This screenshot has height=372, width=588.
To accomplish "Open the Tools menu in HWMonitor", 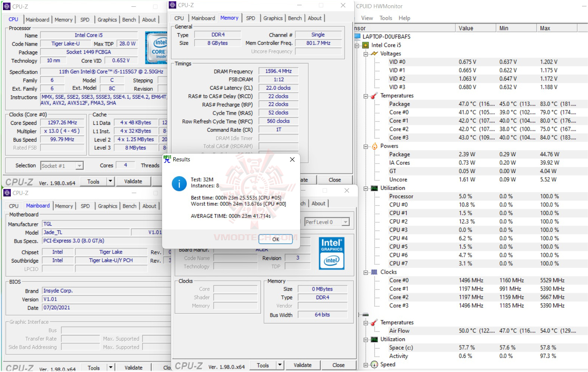I will (x=386, y=18).
